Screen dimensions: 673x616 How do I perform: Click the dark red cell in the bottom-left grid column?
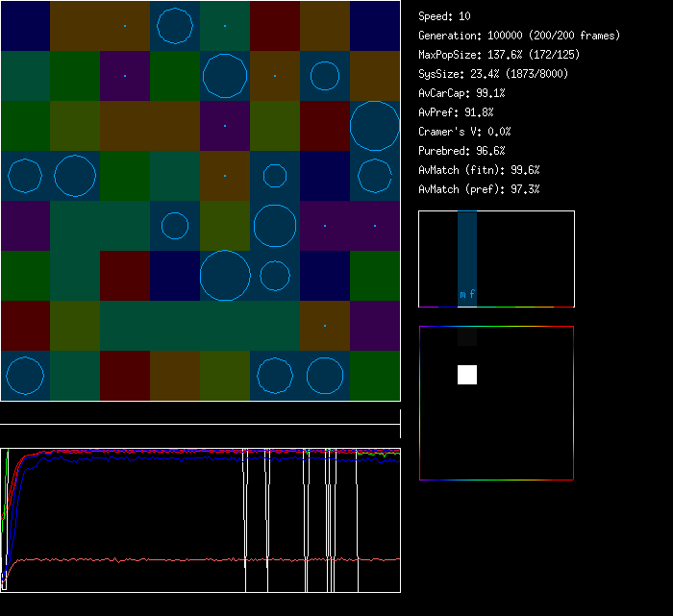(25, 326)
